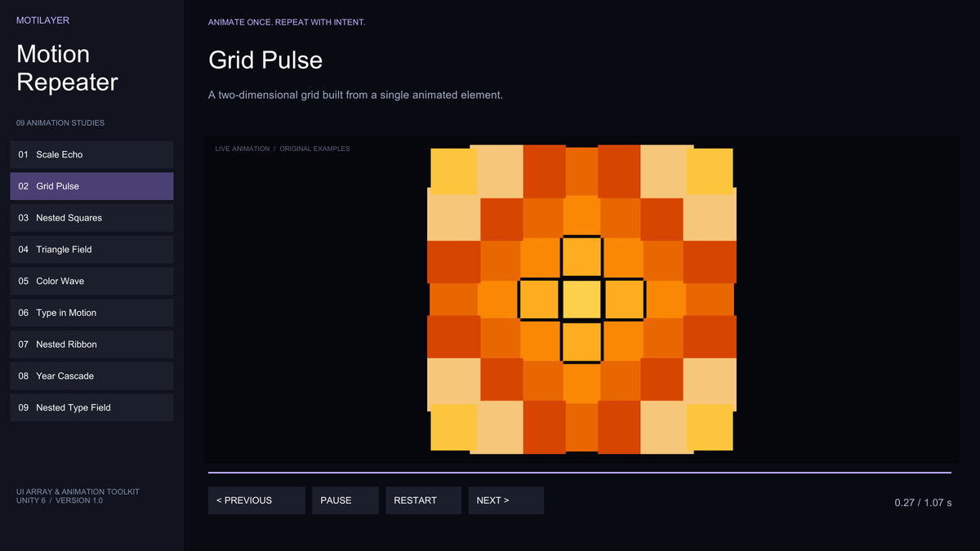Click the "Motion Repeater" sidebar title

click(x=67, y=68)
